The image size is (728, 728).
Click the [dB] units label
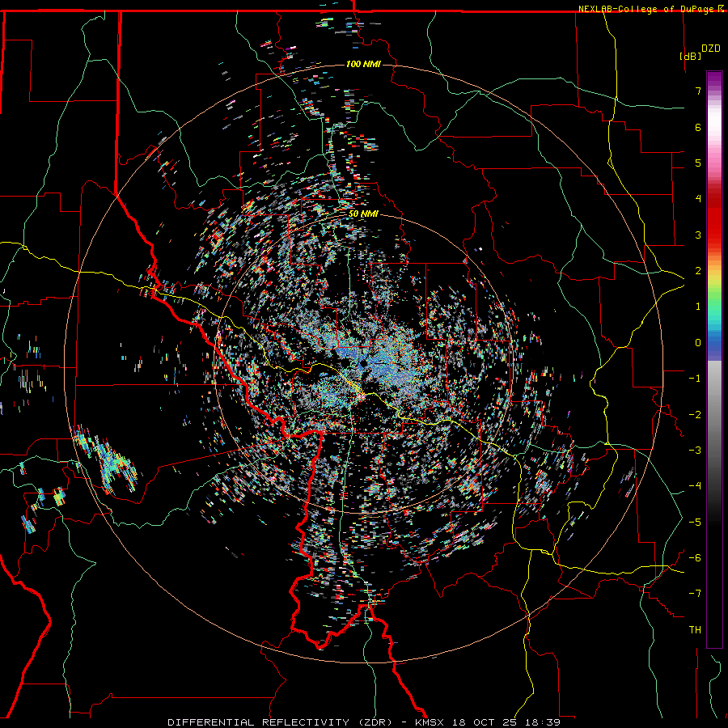coord(691,56)
